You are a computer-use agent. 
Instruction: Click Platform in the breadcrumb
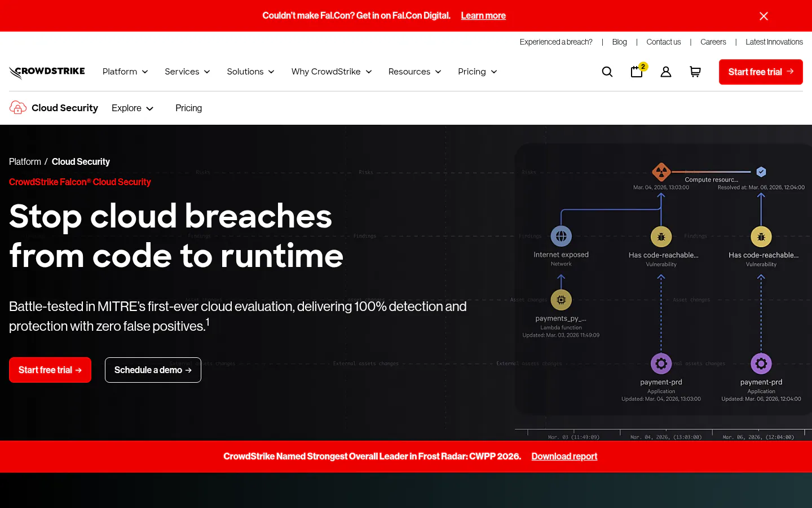[25, 161]
